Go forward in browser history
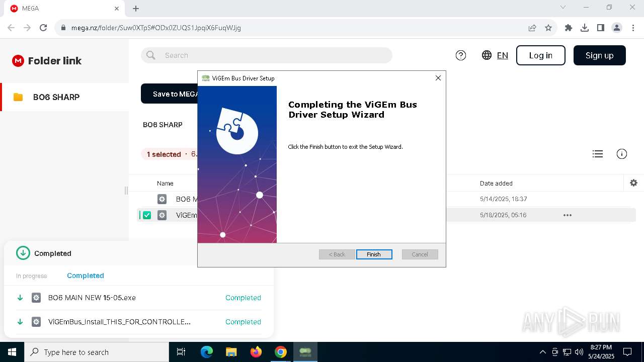This screenshot has width=644, height=362. (27, 28)
